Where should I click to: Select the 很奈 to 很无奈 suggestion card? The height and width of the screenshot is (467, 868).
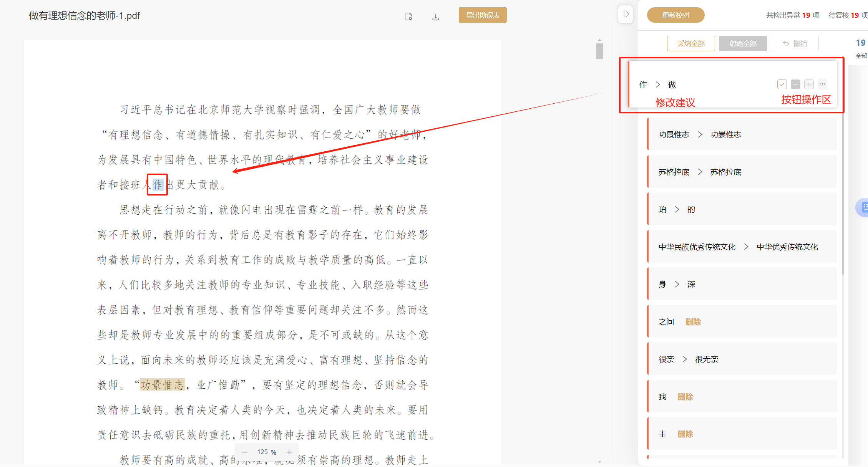pyautogui.click(x=742, y=359)
